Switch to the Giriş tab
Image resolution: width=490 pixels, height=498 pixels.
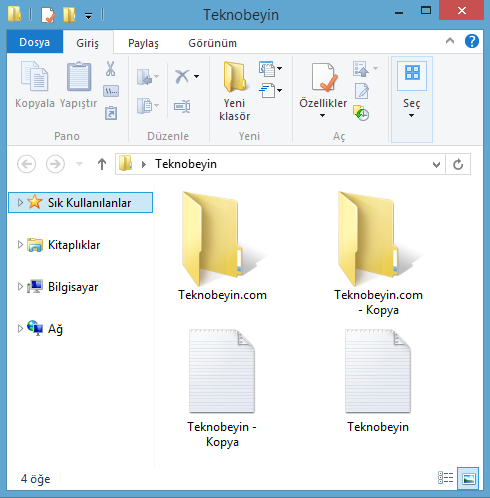coord(87,43)
